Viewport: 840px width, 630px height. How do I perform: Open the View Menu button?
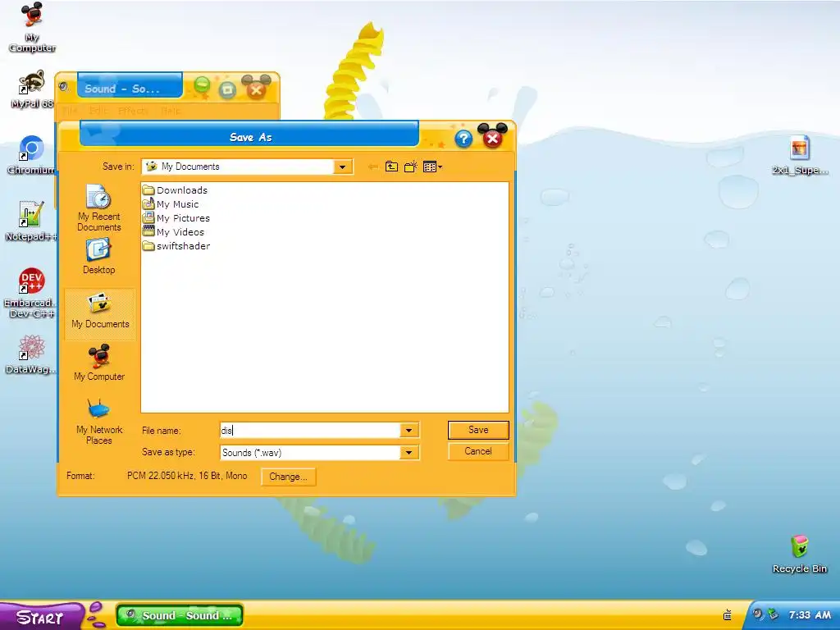coord(432,167)
